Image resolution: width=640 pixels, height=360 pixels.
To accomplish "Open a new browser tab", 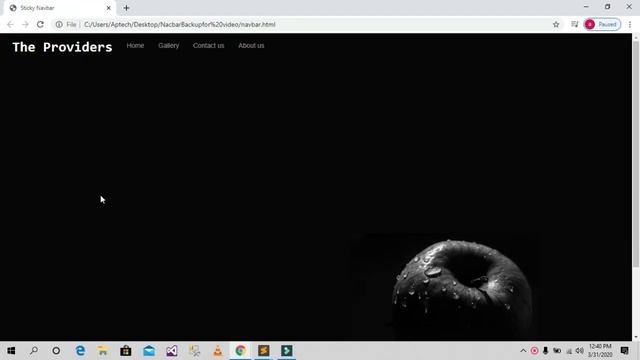I will point(126,8).
